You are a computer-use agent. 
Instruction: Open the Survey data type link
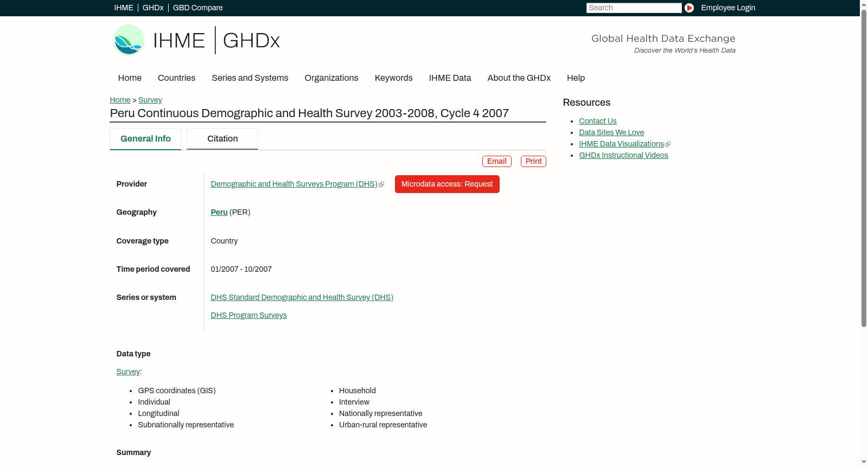coord(128,372)
